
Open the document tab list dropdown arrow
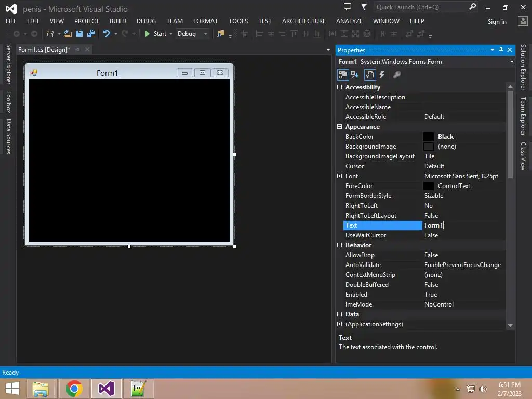click(x=328, y=49)
